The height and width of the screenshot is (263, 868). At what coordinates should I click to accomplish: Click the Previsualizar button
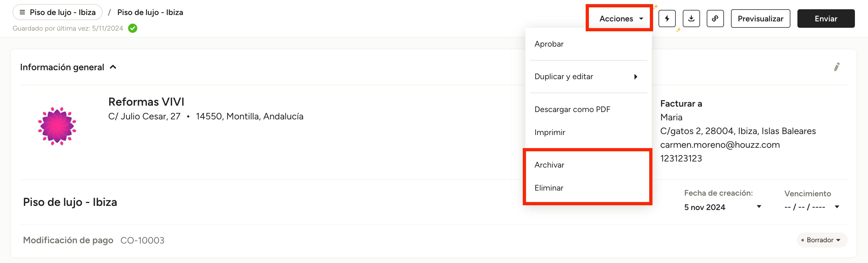pos(760,19)
